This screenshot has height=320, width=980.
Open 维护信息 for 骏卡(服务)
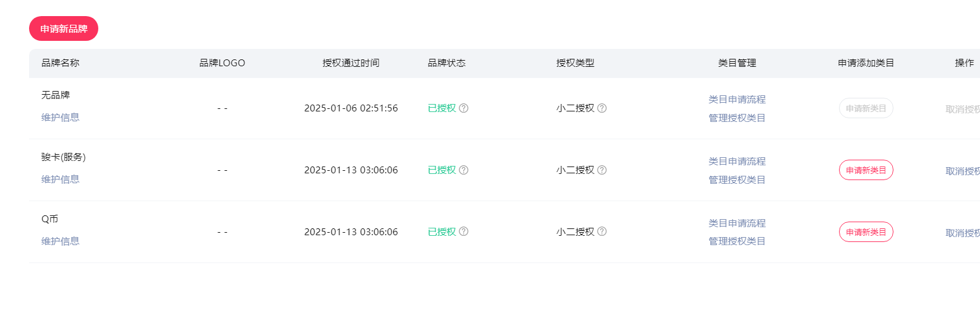[61, 179]
